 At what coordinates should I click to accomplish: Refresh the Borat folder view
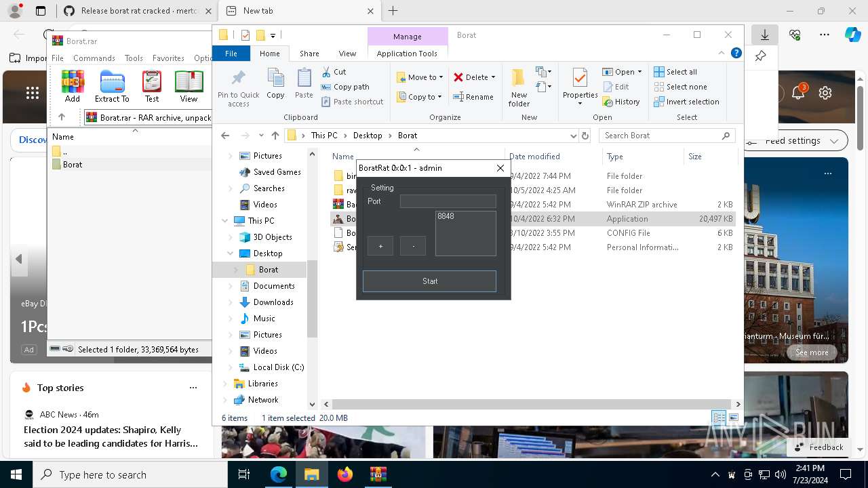point(585,136)
